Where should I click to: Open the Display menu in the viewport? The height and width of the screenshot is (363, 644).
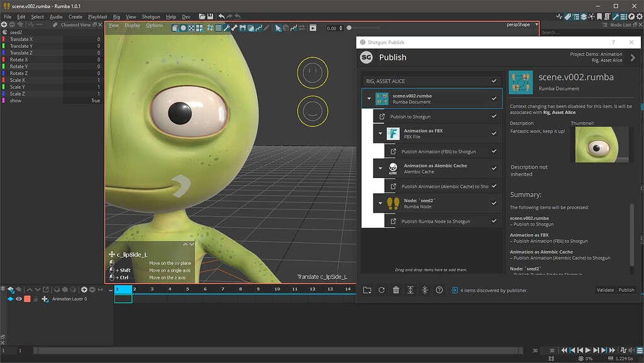point(132,25)
